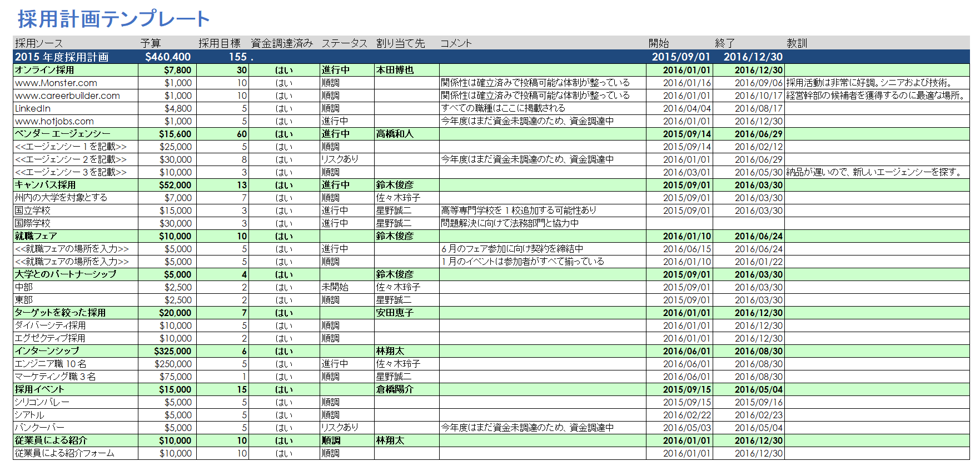
Task: Open the www.careerbuilder.com link
Action: (x=67, y=96)
